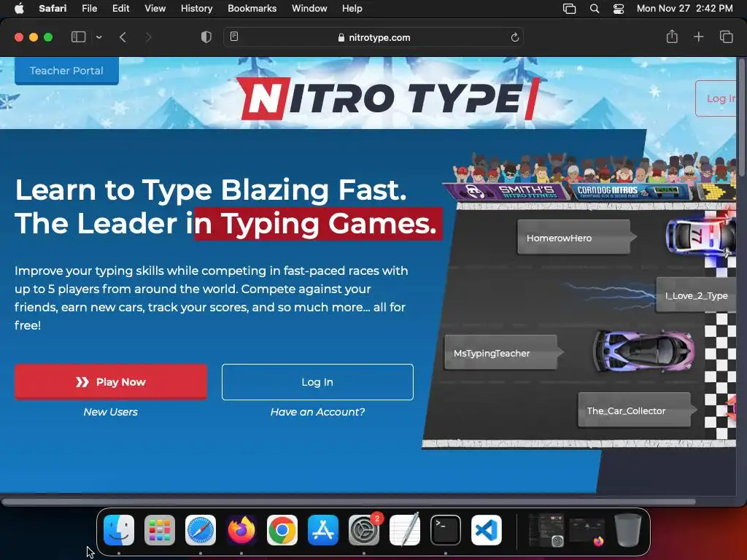
Task: Click the date and time in menu bar
Action: click(684, 9)
